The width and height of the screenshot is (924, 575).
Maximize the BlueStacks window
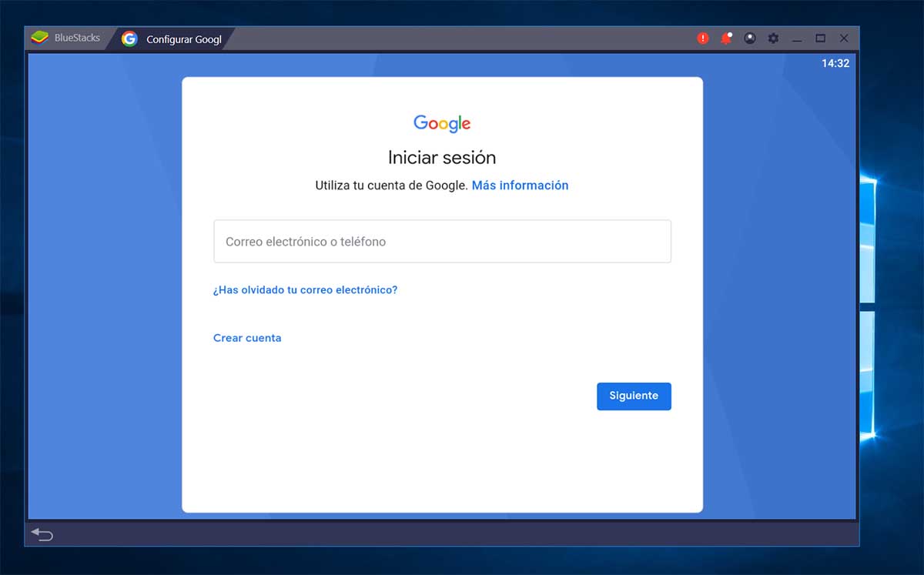(x=821, y=38)
